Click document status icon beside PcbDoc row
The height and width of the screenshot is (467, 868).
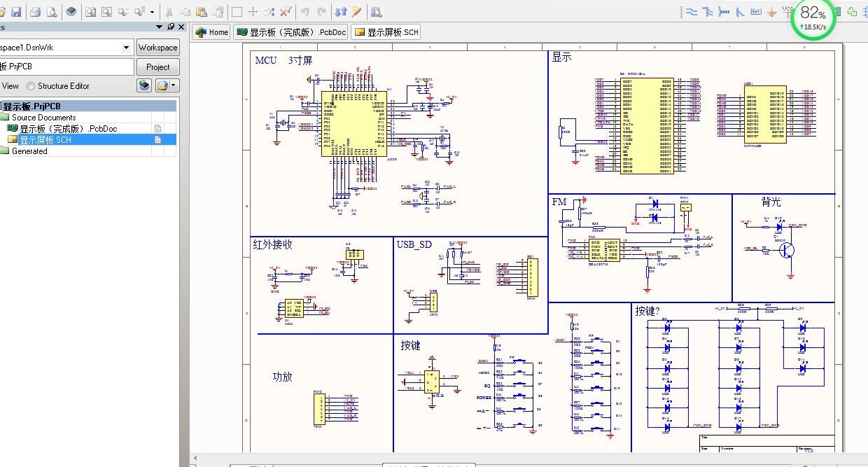(x=157, y=129)
